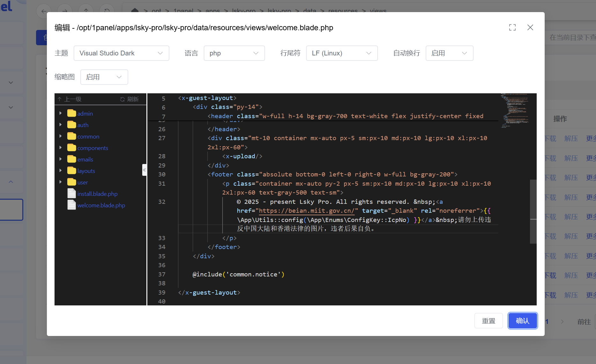Image resolution: width=596 pixels, height=364 pixels.
Task: Refresh the file tree with 刷新
Action: [129, 99]
